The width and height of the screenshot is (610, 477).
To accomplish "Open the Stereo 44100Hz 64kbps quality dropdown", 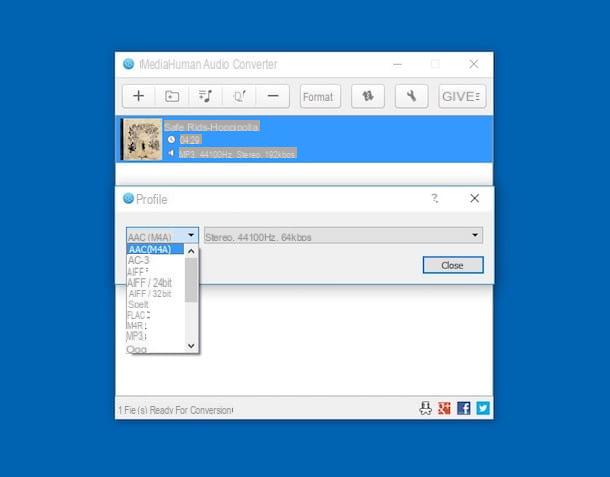I will tap(343, 236).
